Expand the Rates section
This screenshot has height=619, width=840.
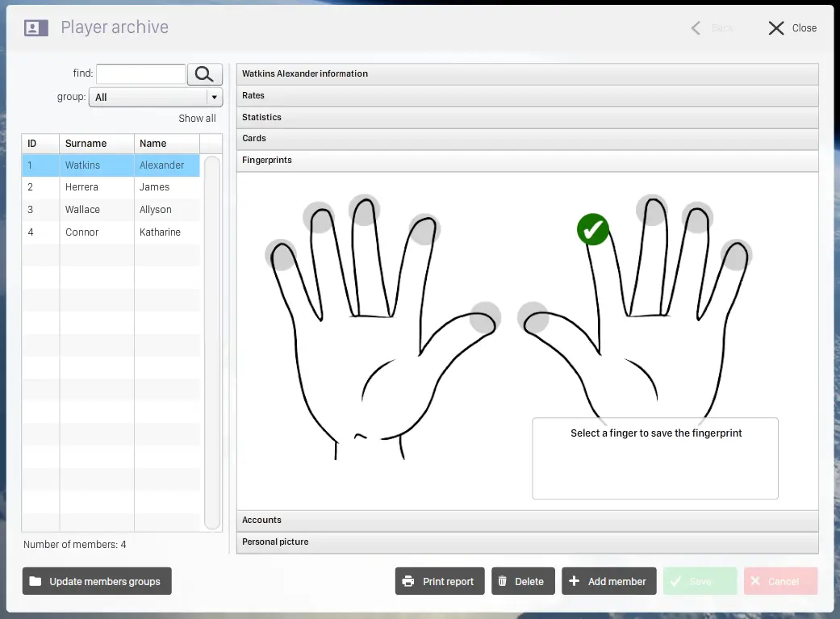point(527,95)
